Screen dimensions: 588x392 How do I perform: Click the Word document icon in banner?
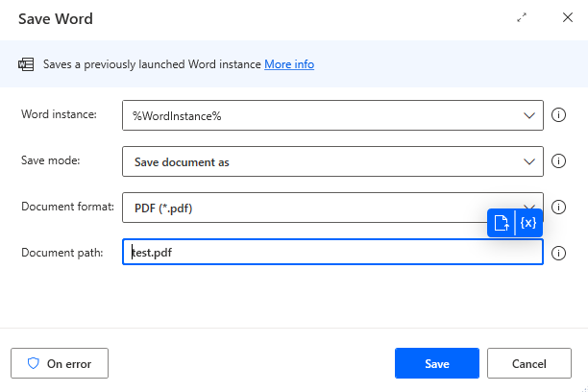26,64
